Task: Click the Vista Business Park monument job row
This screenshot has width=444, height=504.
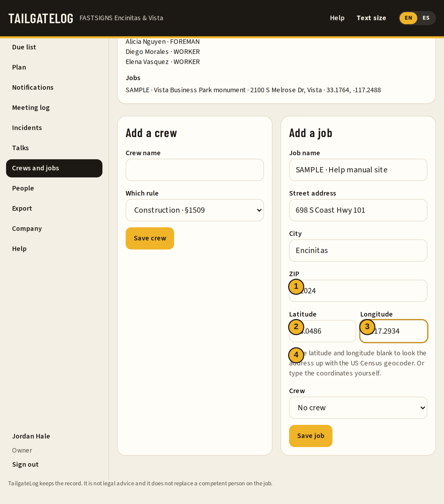Action: (253, 90)
